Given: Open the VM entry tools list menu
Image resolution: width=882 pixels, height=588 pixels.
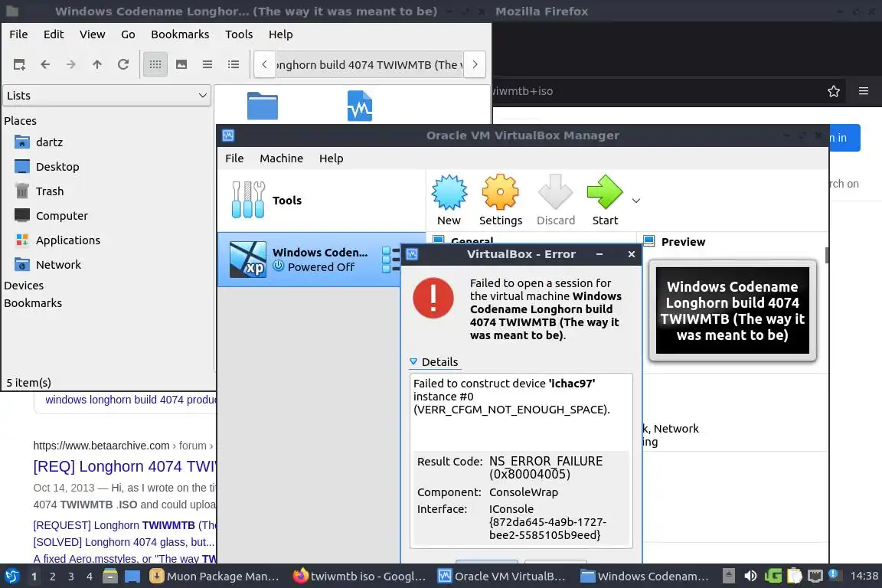Looking at the screenshot, I should (x=391, y=260).
